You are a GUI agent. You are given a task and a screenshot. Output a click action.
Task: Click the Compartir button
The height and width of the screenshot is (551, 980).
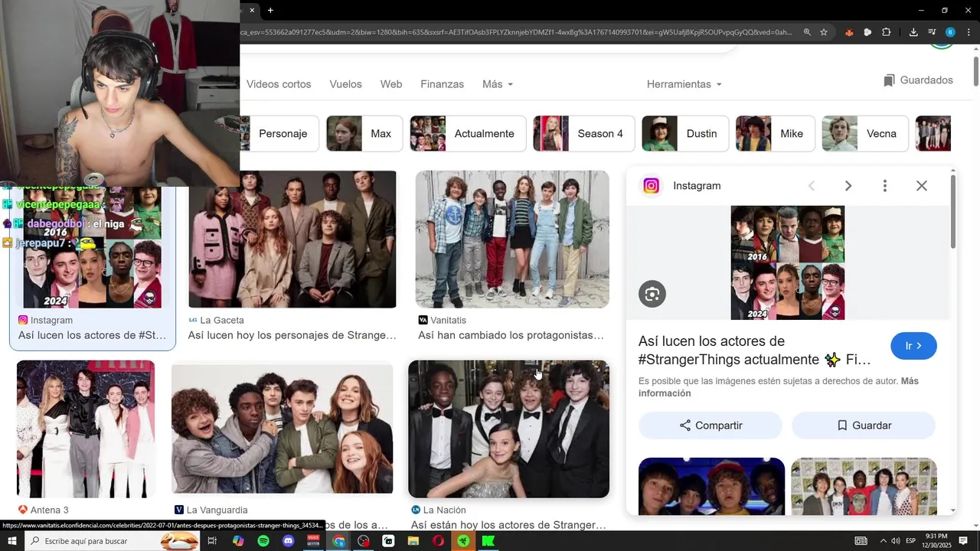pyautogui.click(x=710, y=425)
